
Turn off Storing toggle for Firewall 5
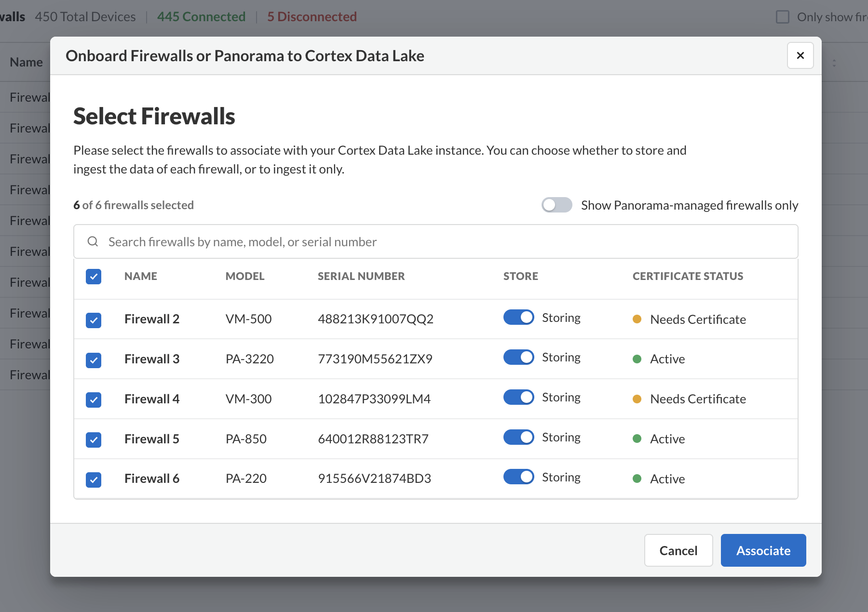[519, 437]
